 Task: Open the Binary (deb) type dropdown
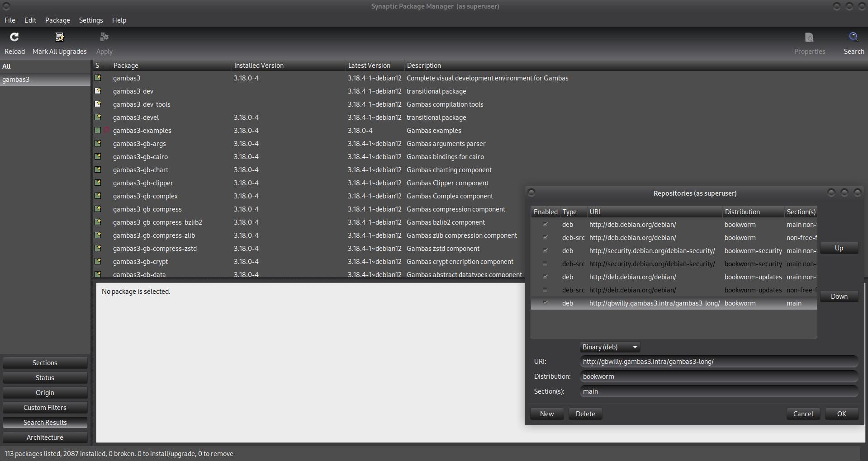[610, 347]
